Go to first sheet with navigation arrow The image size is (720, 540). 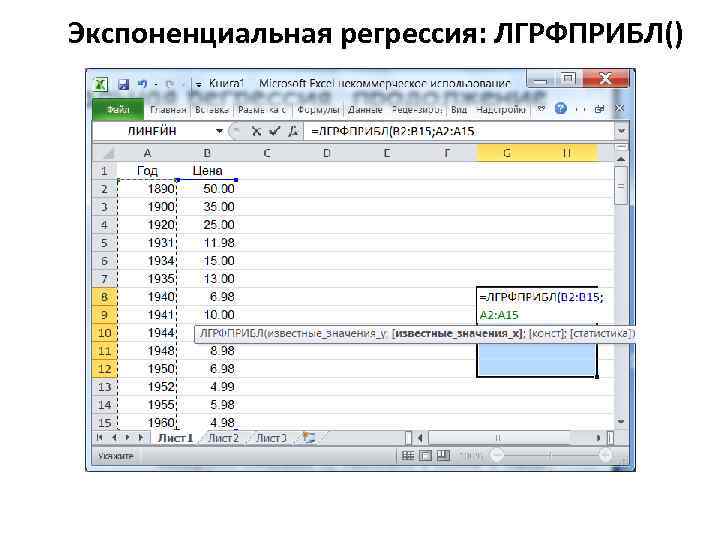100,438
